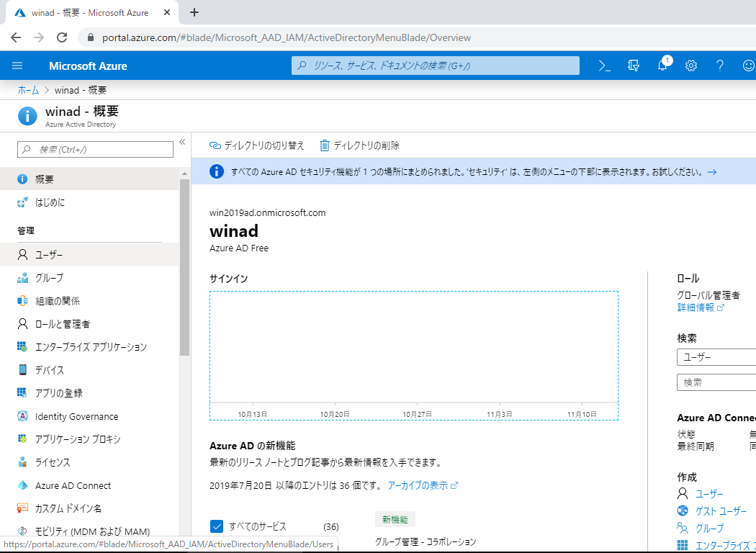Click the 新機能 green tag
Viewport: 756px width, 553px height.
pos(395,520)
